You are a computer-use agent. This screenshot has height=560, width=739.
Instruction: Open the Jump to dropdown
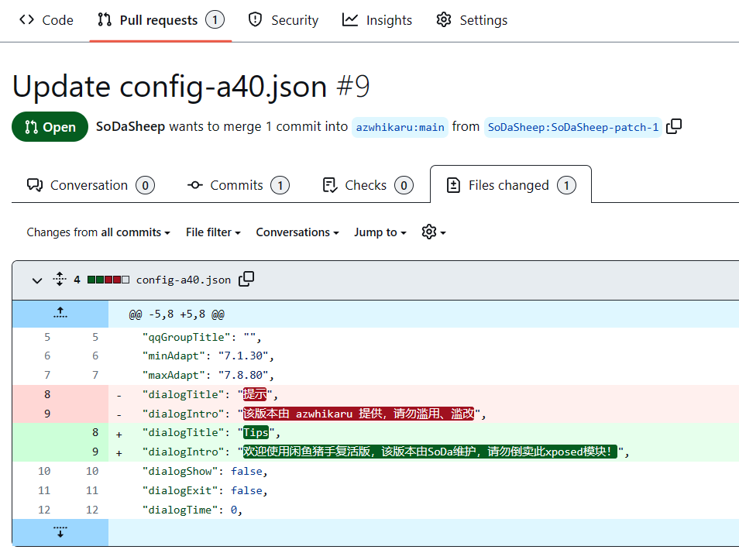click(380, 232)
